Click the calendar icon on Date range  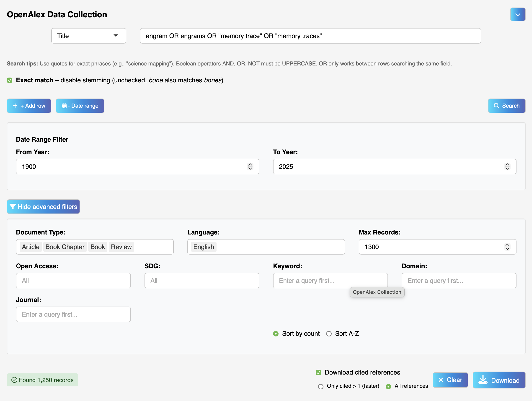[x=64, y=106]
